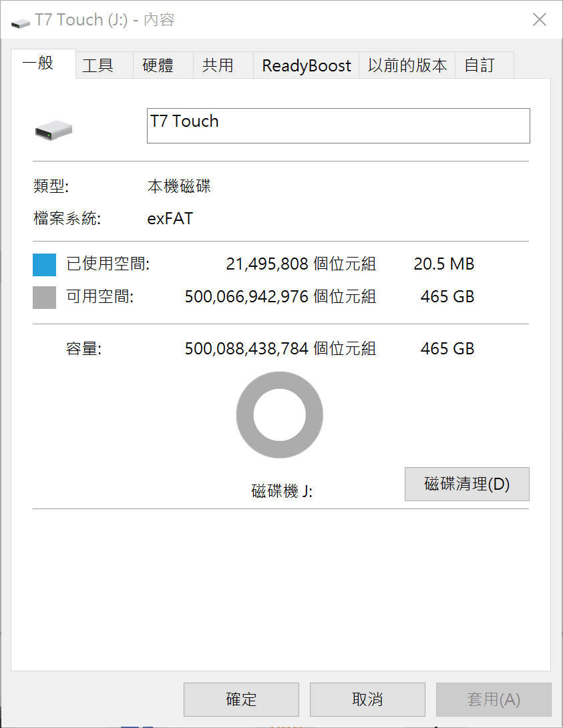The width and height of the screenshot is (563, 728).
Task: Switch to the 自訂 tab
Action: tap(480, 65)
